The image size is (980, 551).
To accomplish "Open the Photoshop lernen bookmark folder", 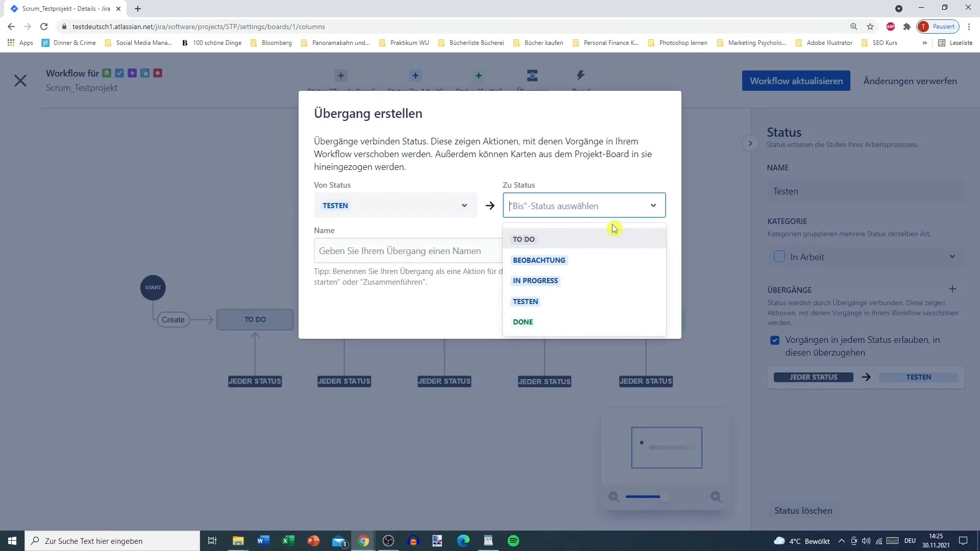I will coord(677,43).
